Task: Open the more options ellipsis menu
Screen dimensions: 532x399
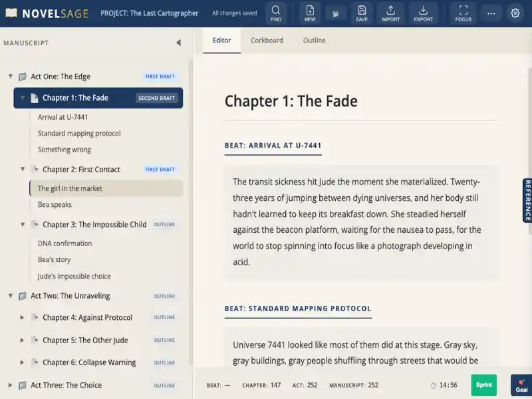Action: [x=491, y=13]
